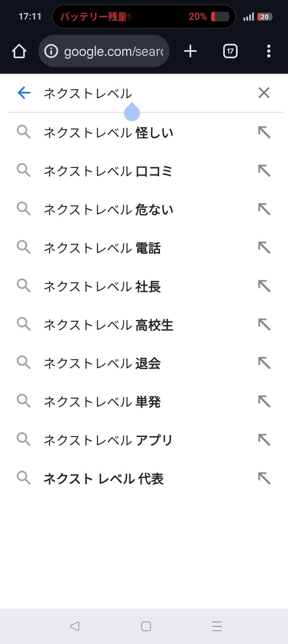
Task: Choose suggestion ネクストレベル アプリ
Action: pyautogui.click(x=108, y=440)
